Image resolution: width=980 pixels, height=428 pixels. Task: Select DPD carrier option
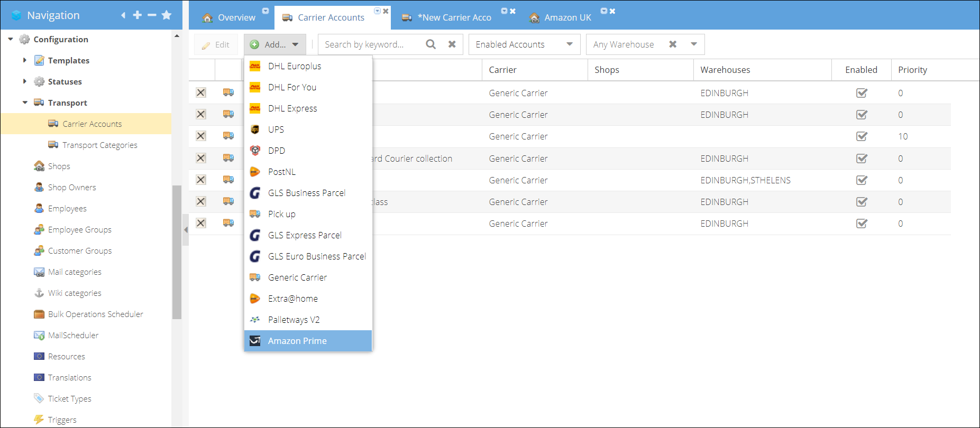308,151
